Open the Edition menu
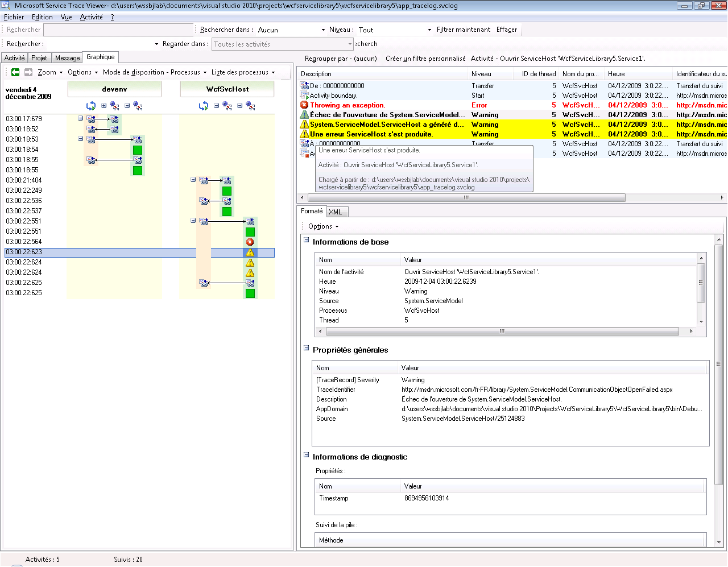This screenshot has height=567, width=728. (42, 17)
